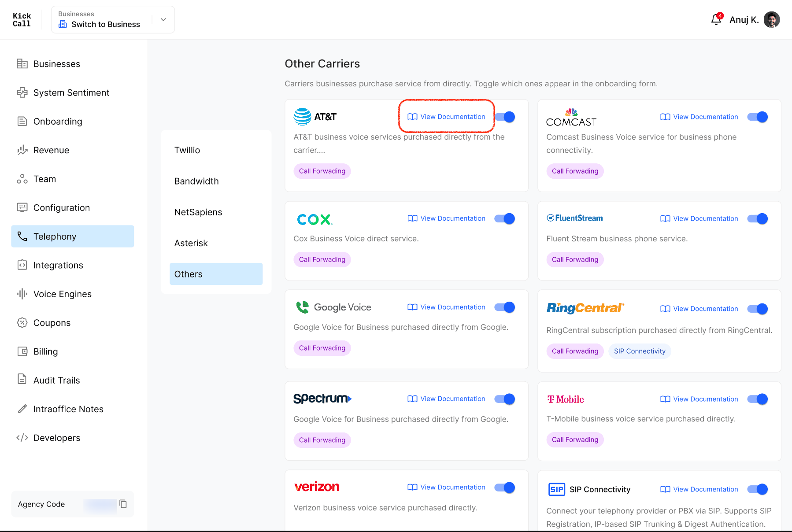Switch off the Spectrum carrier toggle
792x532 pixels.
(505, 399)
